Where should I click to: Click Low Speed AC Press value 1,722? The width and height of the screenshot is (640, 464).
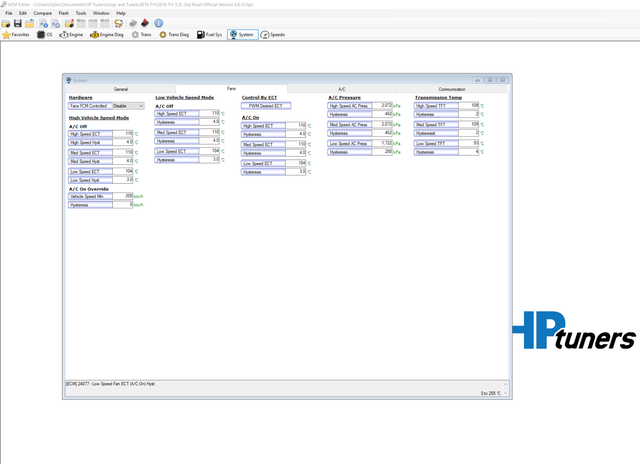pos(382,143)
